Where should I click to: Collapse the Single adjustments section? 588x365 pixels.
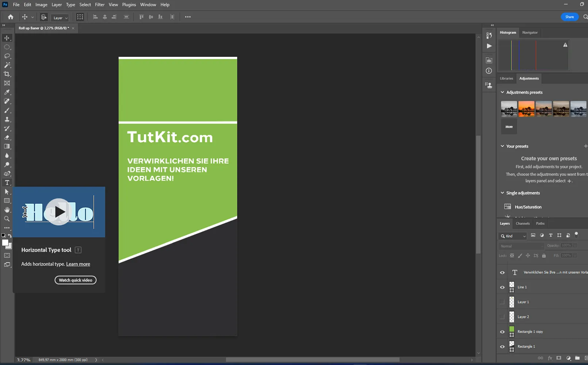click(502, 193)
